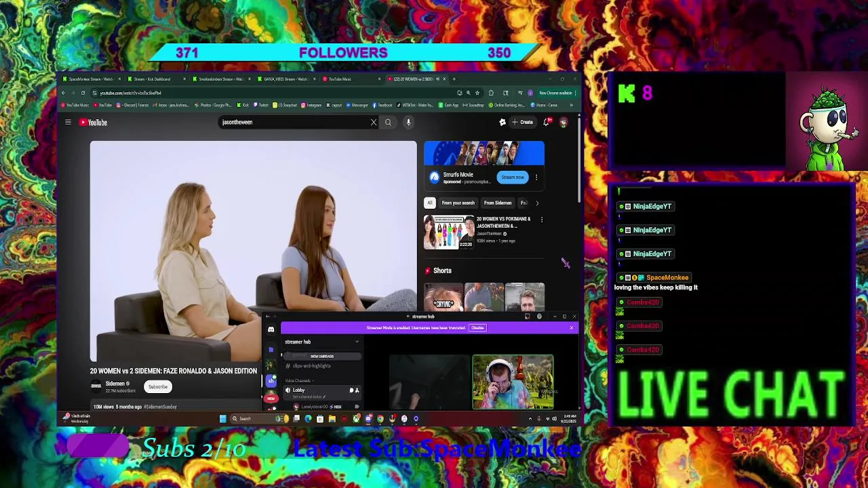Open the Cash App bookmark
The image size is (868, 488).
click(448, 105)
